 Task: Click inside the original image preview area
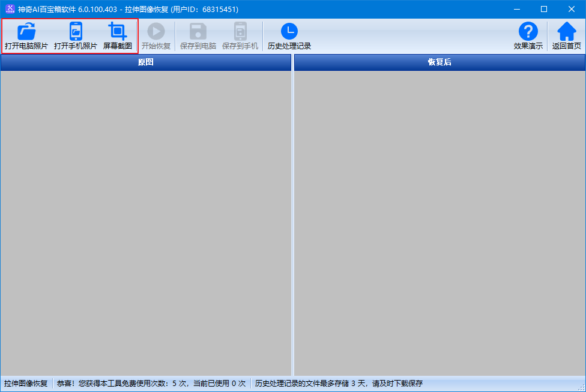tap(146, 222)
